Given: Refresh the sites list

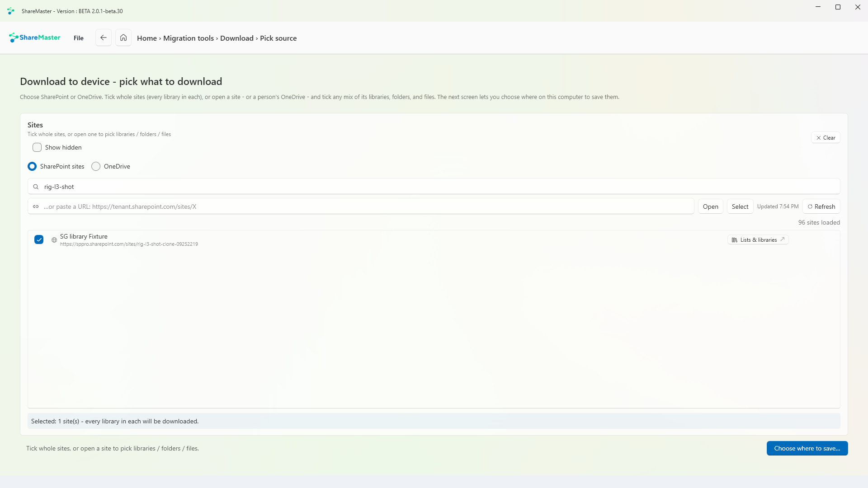Looking at the screenshot, I should pyautogui.click(x=821, y=206).
